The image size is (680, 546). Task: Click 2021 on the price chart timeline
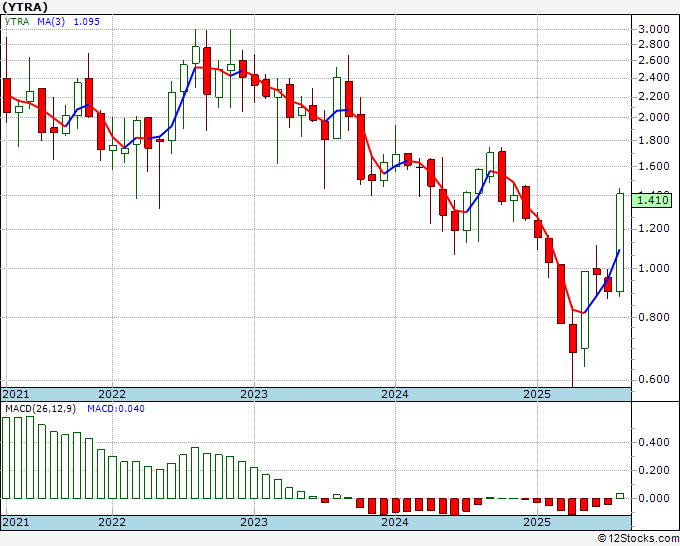(x=16, y=394)
